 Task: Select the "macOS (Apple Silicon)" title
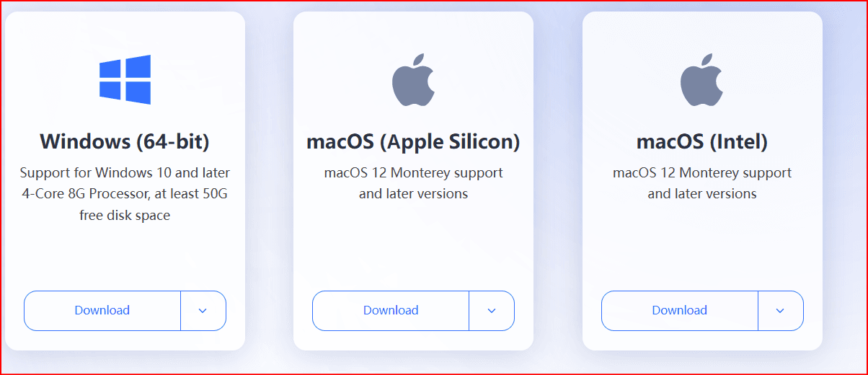[x=413, y=141]
